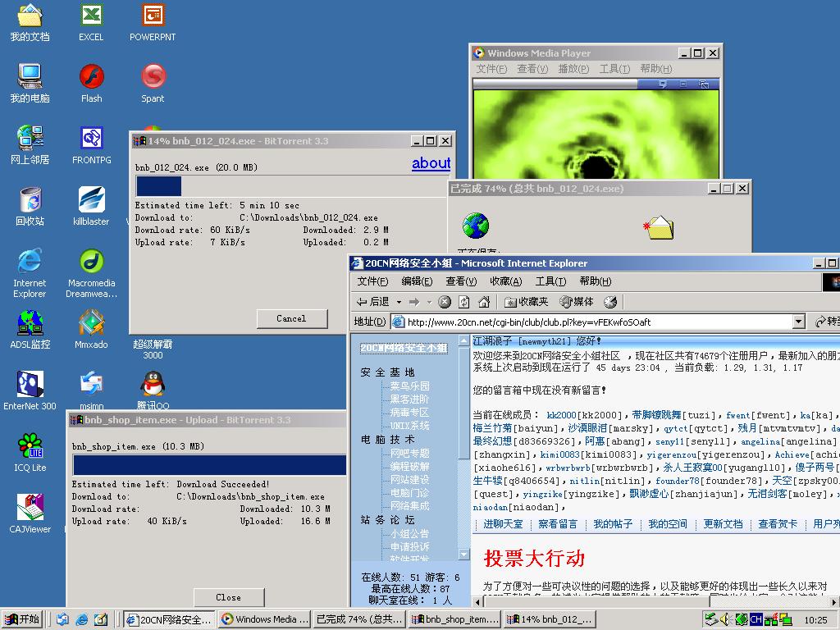Open 播放(P) menu in Windows Media Player
Screen dimensions: 840x630
click(573, 69)
